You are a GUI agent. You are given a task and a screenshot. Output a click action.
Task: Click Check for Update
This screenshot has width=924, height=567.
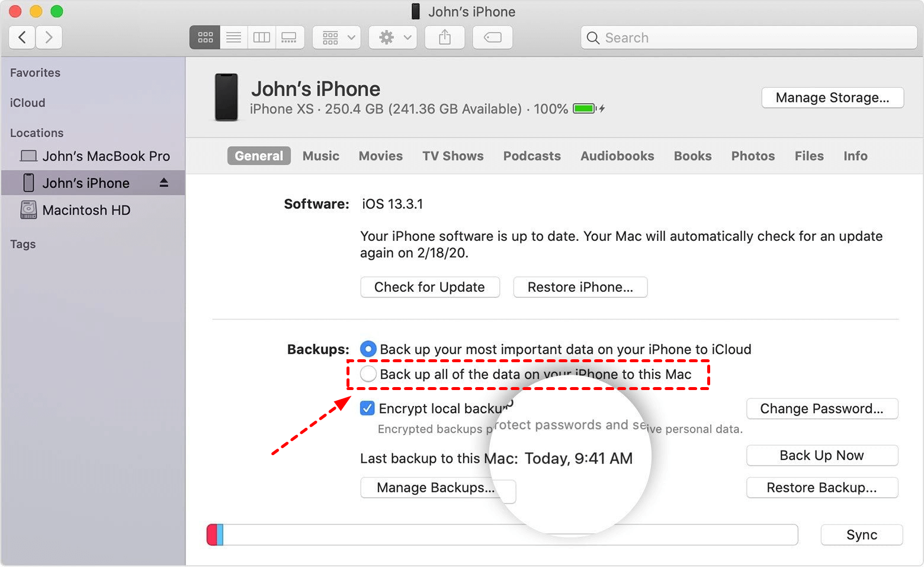point(430,287)
